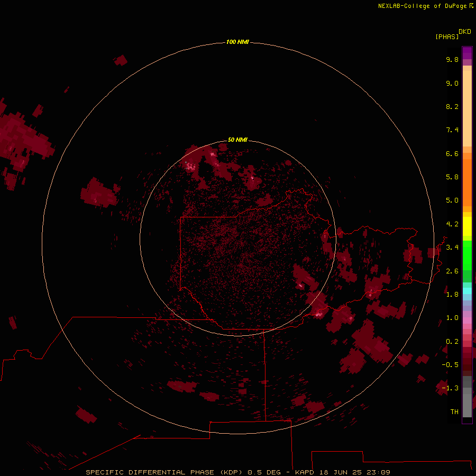Click the 5.8 value on the color scale
Viewport: 476px width, 476px height.
pyautogui.click(x=452, y=177)
